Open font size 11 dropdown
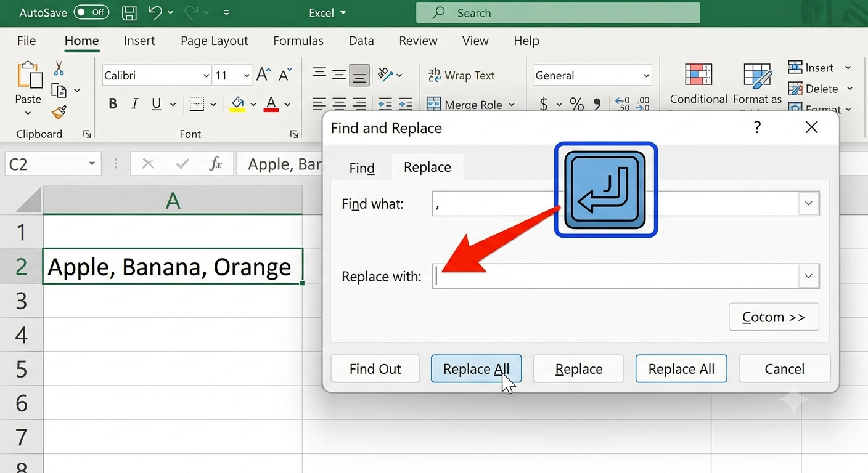Screen dimensions: 868x473 pyautogui.click(x=247, y=76)
